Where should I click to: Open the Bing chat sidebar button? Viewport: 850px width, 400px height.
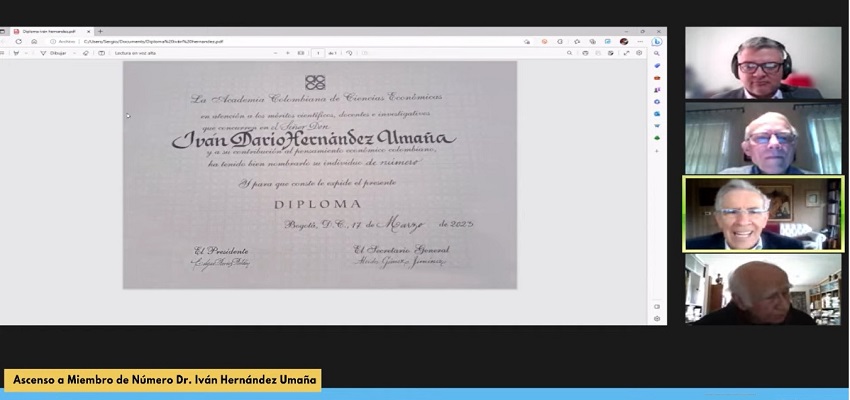point(656,42)
